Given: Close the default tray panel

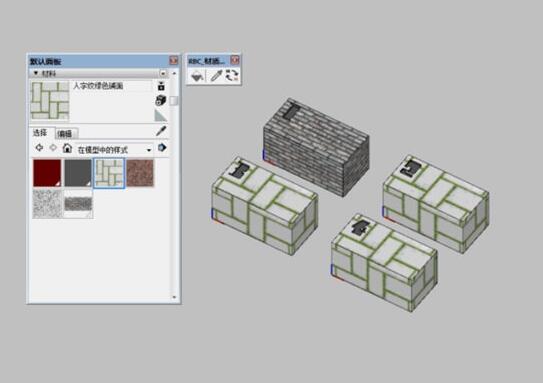Looking at the screenshot, I should 173,61.
